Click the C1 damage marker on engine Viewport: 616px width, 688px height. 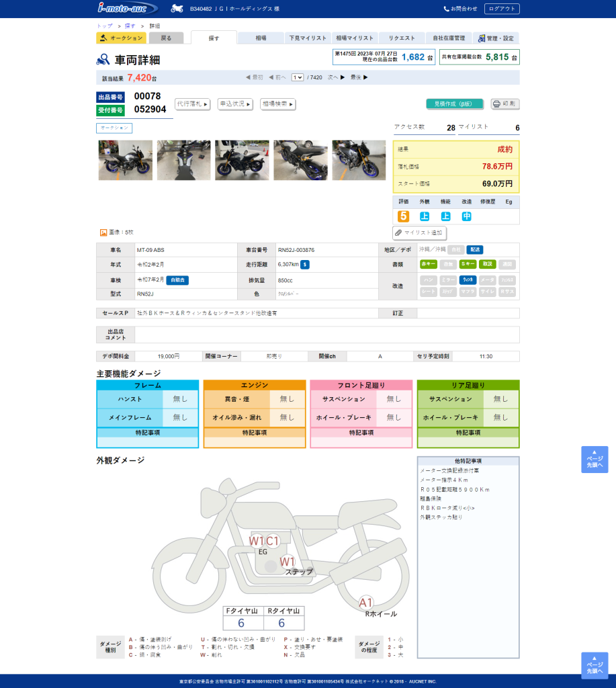273,541
